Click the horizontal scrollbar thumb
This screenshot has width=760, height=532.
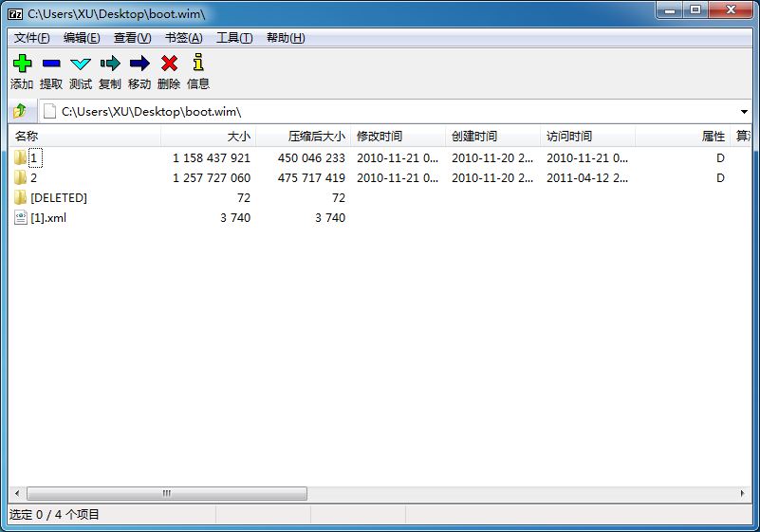click(166, 494)
